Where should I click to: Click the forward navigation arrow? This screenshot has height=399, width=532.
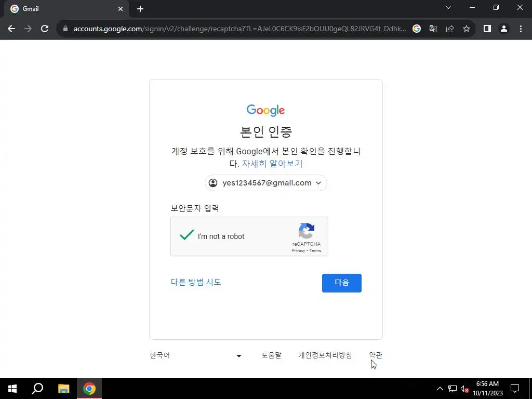pos(28,29)
